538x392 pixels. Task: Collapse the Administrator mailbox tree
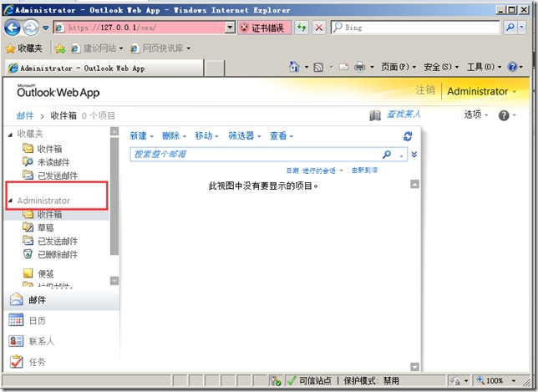point(10,201)
